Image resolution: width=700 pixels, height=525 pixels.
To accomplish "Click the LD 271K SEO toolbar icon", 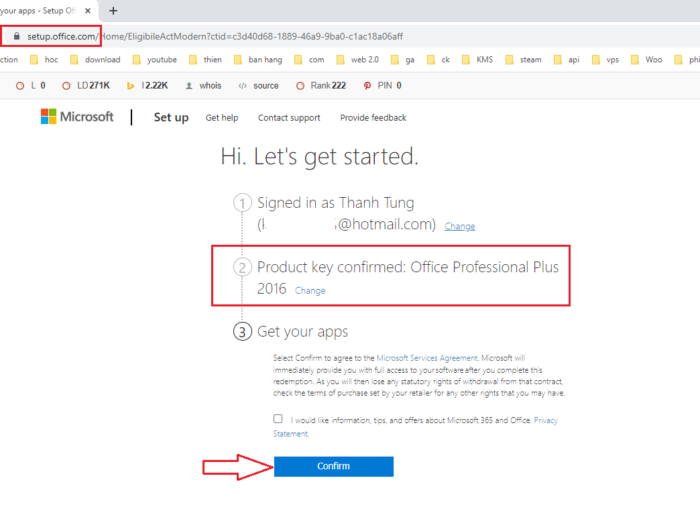I will [66, 86].
